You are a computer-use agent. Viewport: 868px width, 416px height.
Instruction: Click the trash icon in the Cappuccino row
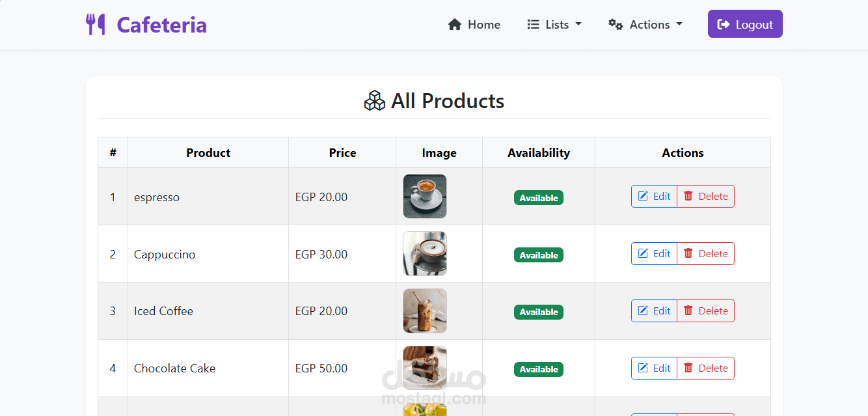coord(688,254)
